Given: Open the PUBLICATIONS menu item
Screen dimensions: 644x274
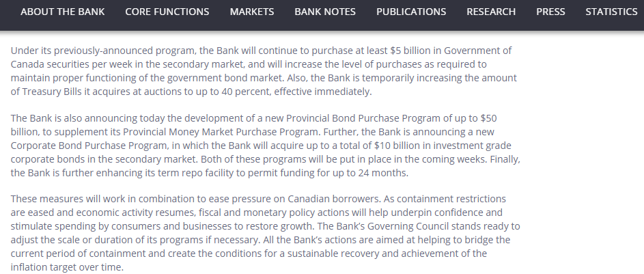Looking at the screenshot, I should (x=411, y=12).
